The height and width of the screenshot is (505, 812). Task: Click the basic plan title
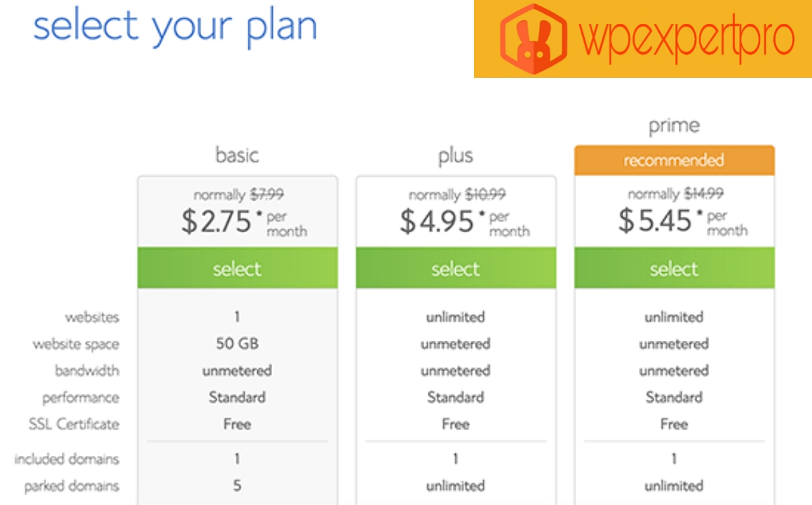237,155
